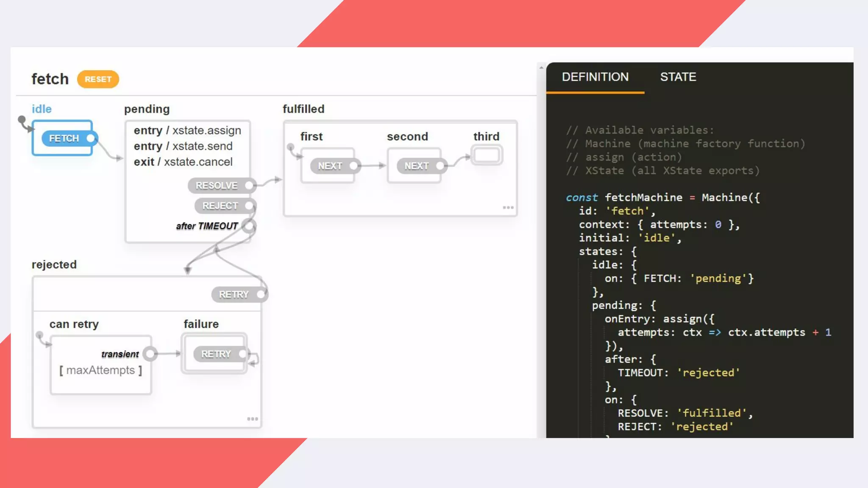
Task: Switch to the STATE tab
Action: click(678, 77)
